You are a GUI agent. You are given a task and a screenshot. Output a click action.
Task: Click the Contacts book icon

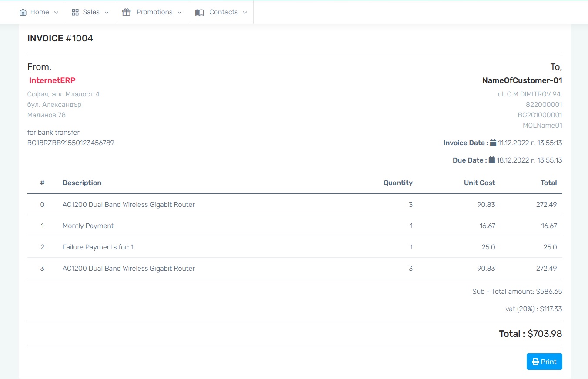199,12
